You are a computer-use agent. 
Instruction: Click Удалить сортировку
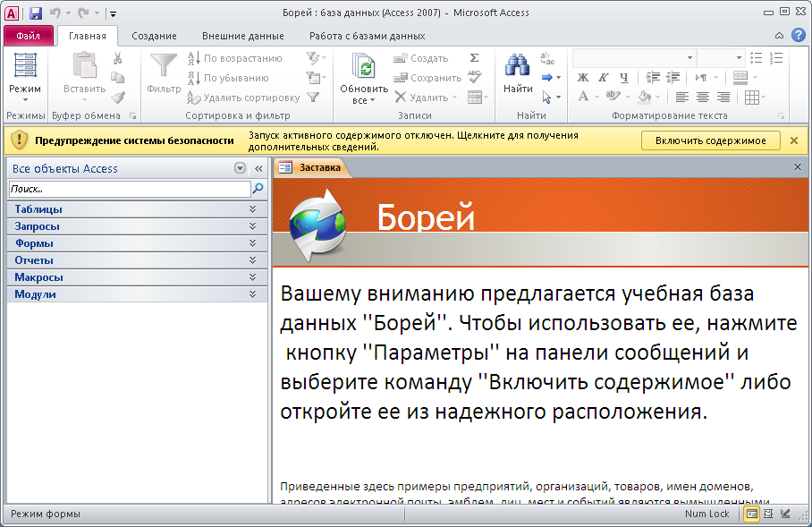(x=244, y=98)
